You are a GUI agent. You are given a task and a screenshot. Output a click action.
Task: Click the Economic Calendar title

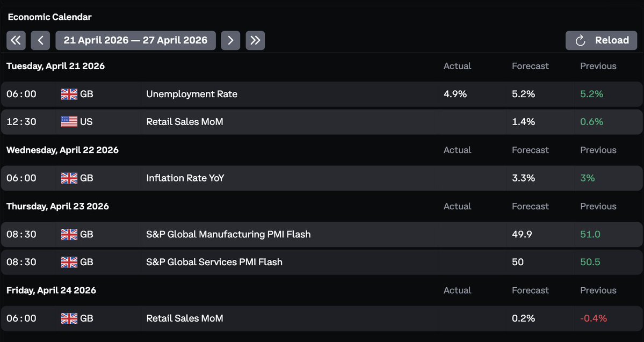click(49, 17)
